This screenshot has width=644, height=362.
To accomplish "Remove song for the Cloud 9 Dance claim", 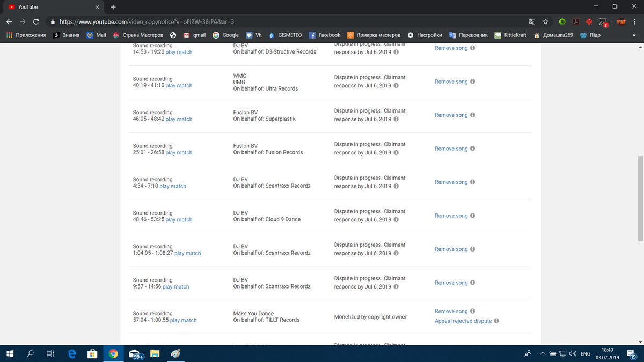I will click(451, 216).
